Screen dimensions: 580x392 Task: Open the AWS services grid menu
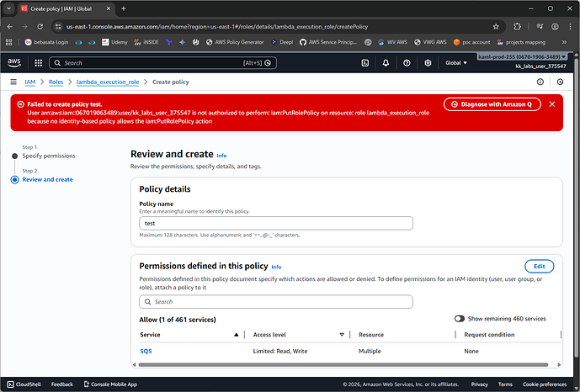[38, 63]
